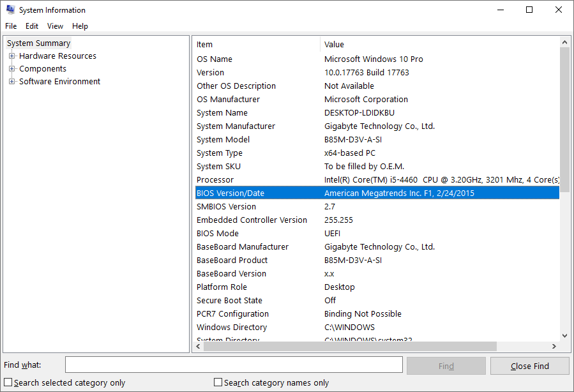Click the horizontal scrollbar thumb
The image size is (574, 392).
(x=350, y=346)
